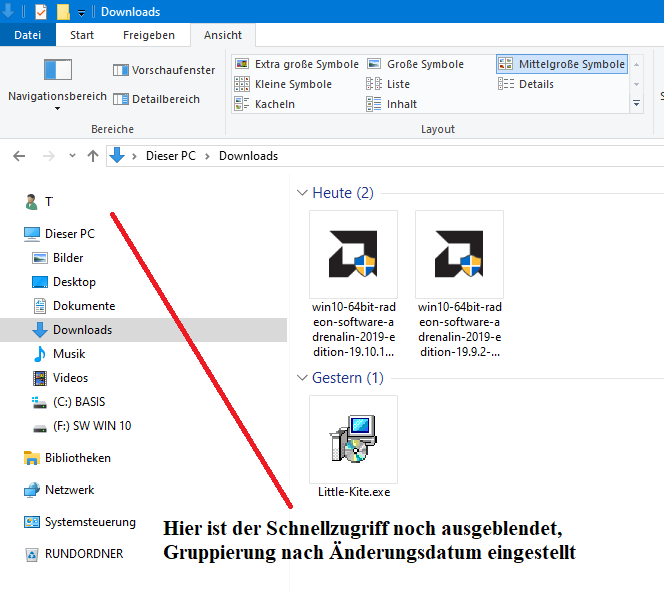This screenshot has height=593, width=664.
Task: Open Netzwerk in navigation
Action: [59, 490]
